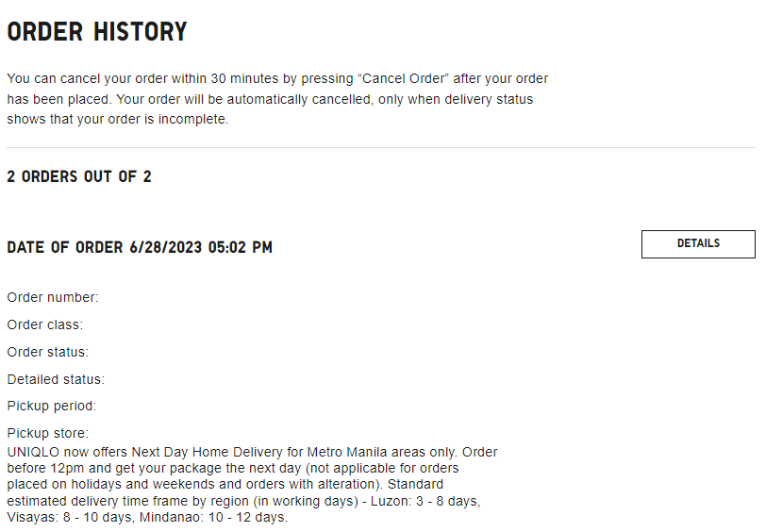Click the Order class label

45,324
